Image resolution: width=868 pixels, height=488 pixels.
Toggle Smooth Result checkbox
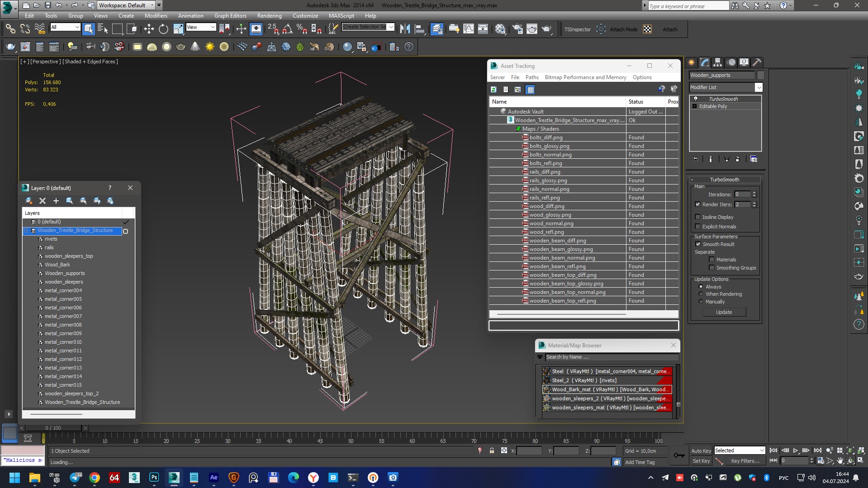click(698, 244)
